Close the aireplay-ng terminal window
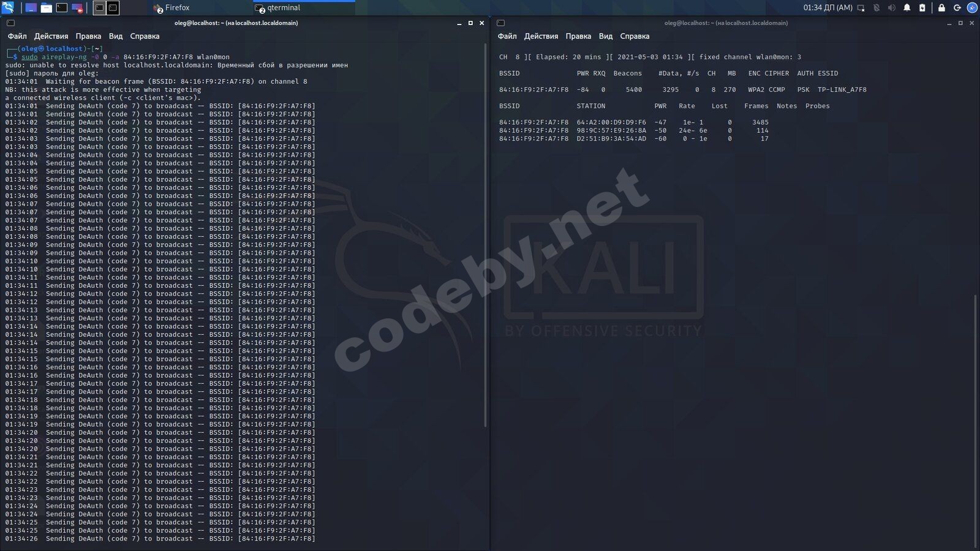Viewport: 980px width, 551px height. coord(481,23)
